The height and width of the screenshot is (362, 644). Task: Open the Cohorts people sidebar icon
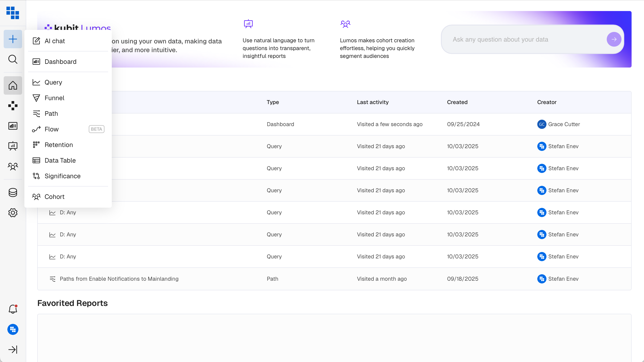tap(13, 166)
